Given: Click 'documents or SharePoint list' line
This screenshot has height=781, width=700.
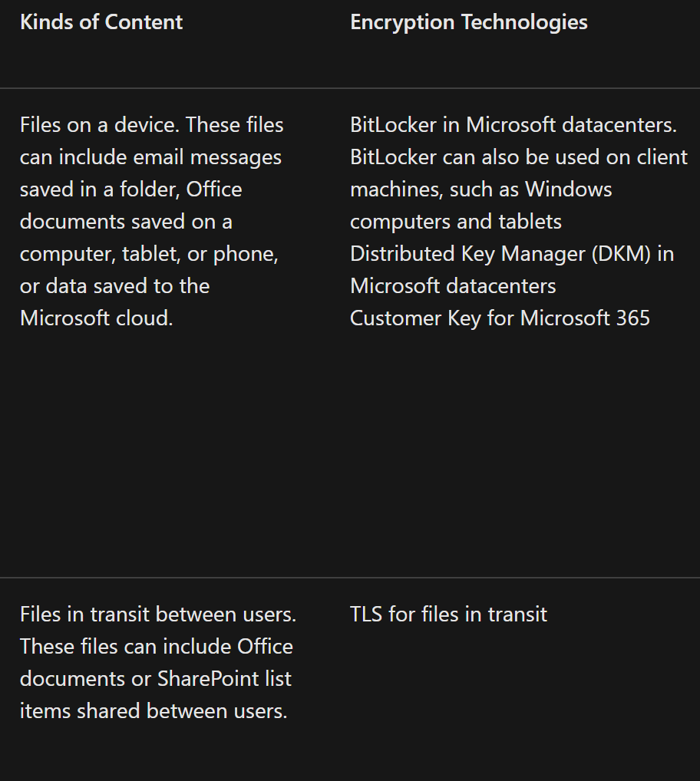Looking at the screenshot, I should (156, 679).
